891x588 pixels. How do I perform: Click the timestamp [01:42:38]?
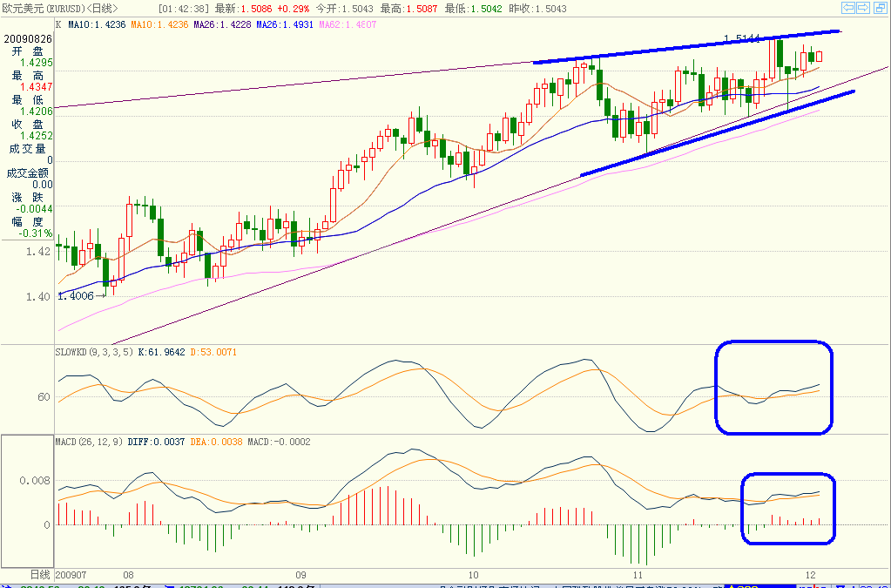click(182, 9)
